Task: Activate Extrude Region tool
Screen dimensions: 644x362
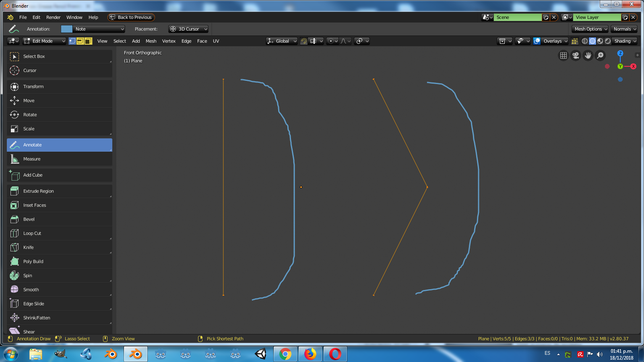Action: pos(60,191)
